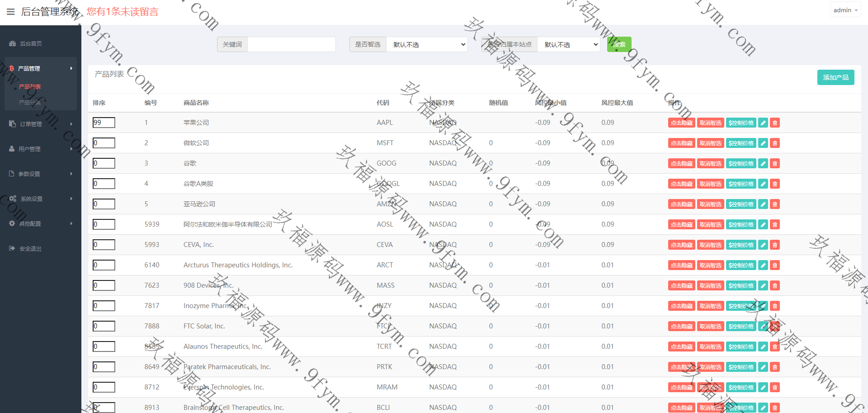Click the edit pencil icon for GOOG row
This screenshot has height=413, width=868.
pyautogui.click(x=763, y=163)
